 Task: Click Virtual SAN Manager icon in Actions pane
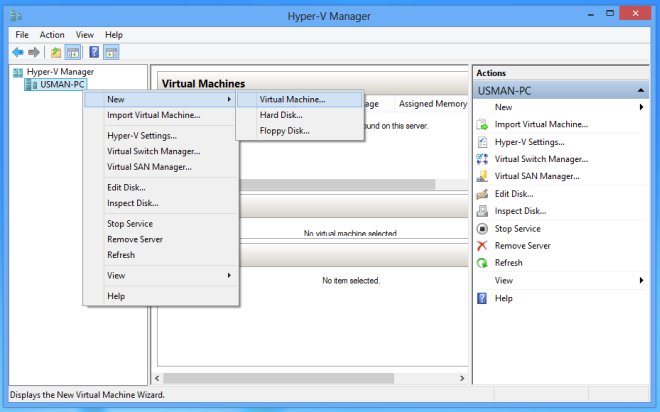482,176
